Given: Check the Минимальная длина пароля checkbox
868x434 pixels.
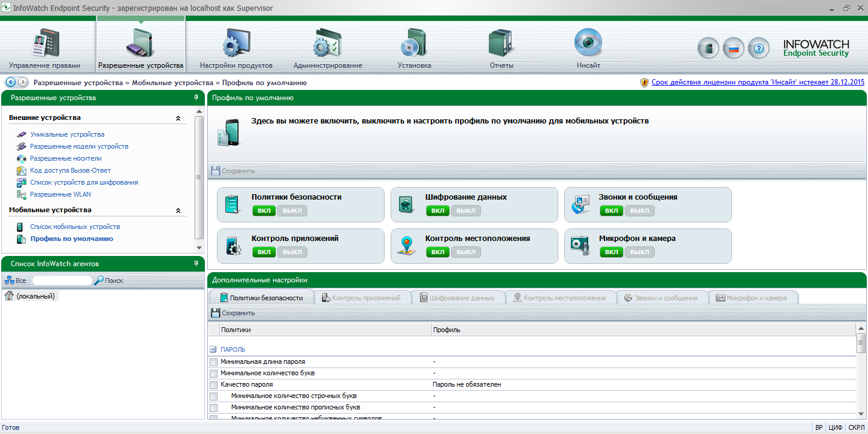Looking at the screenshot, I should [x=213, y=362].
